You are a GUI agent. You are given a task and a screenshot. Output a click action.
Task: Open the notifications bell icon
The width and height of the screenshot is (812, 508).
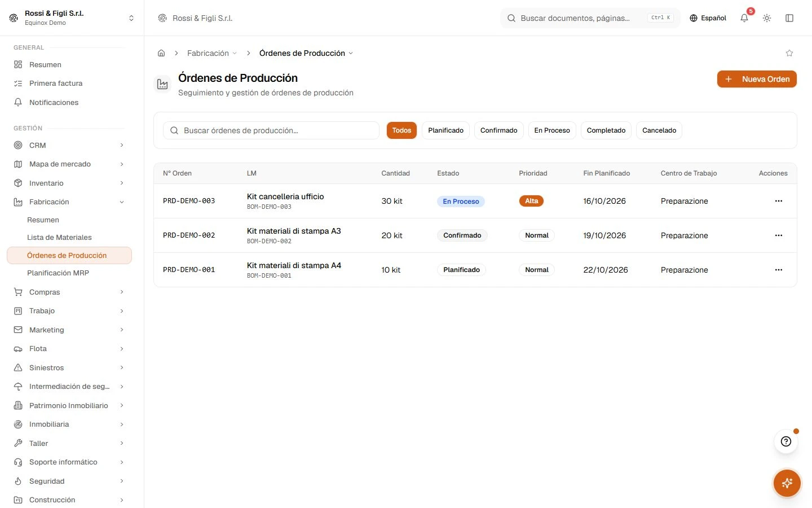(744, 18)
